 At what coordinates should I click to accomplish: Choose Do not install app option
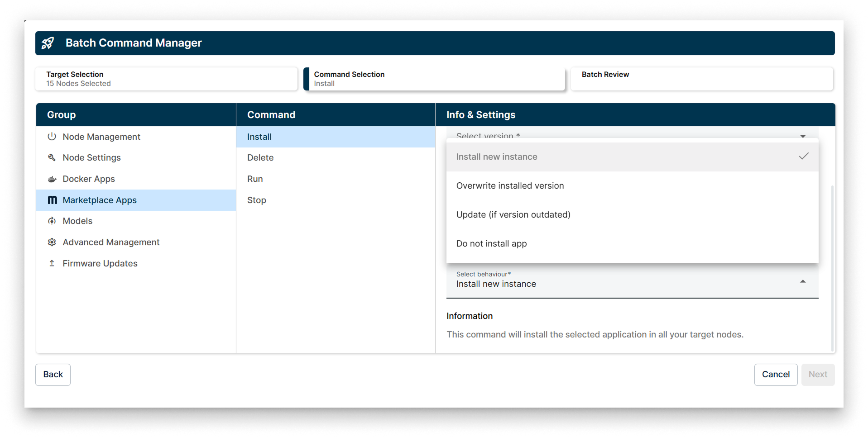[x=491, y=243]
